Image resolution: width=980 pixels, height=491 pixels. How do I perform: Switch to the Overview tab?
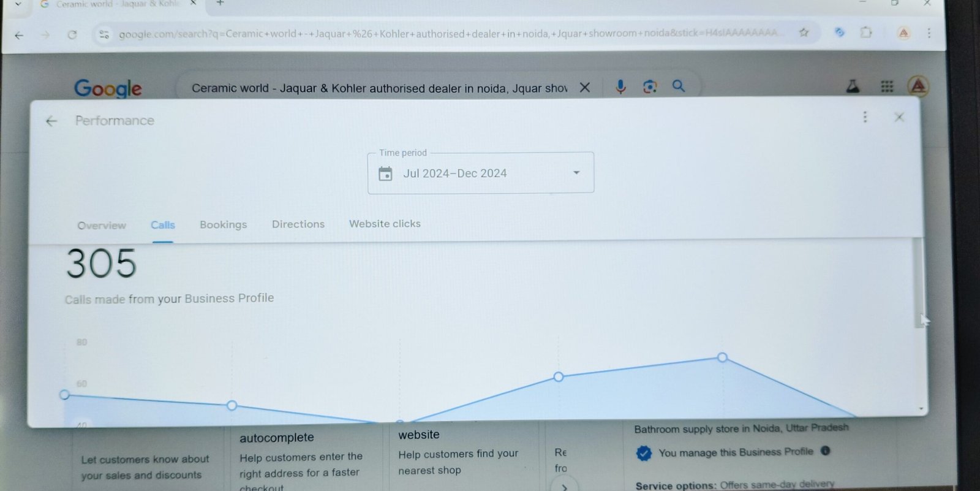[102, 226]
